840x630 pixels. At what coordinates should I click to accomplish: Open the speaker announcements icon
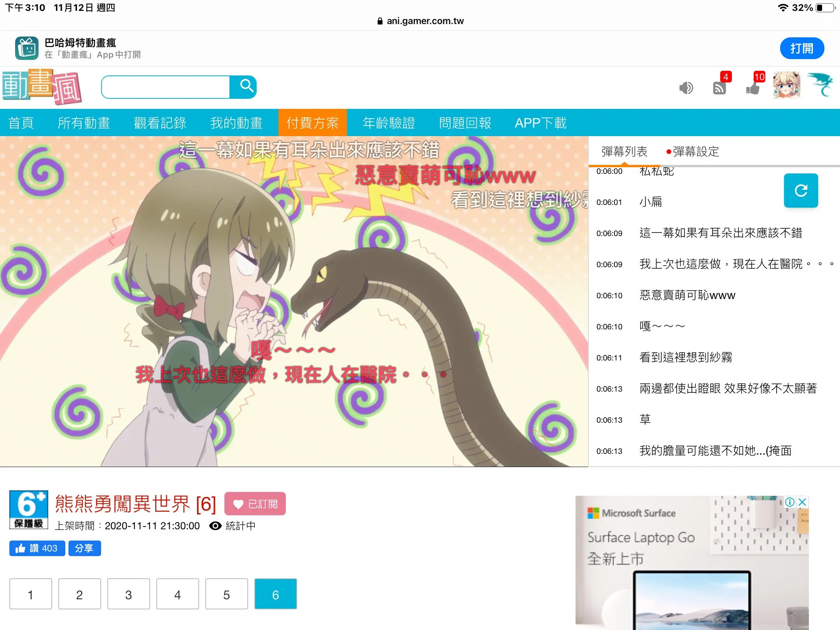pos(686,88)
